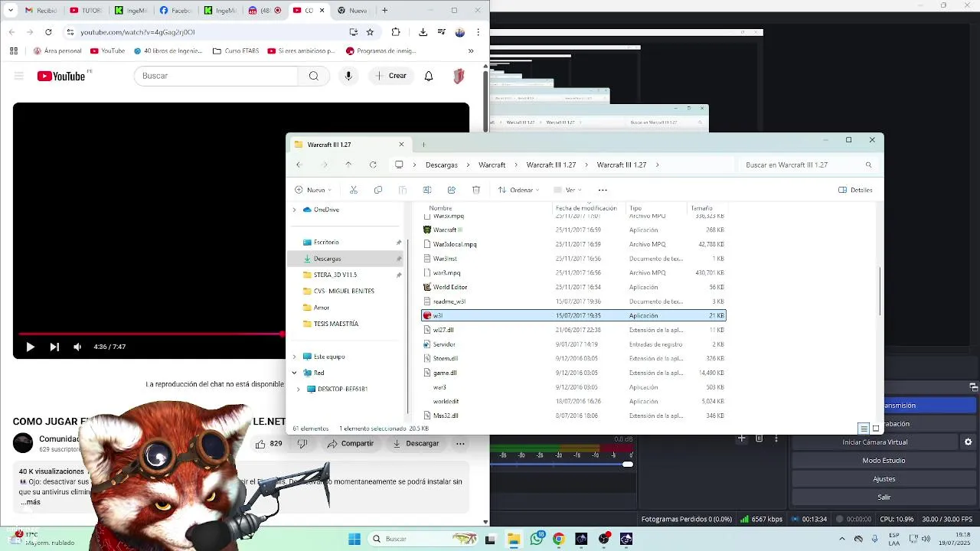Open YouTube notifications bell
Screen dimensions: 980x551
click(429, 76)
